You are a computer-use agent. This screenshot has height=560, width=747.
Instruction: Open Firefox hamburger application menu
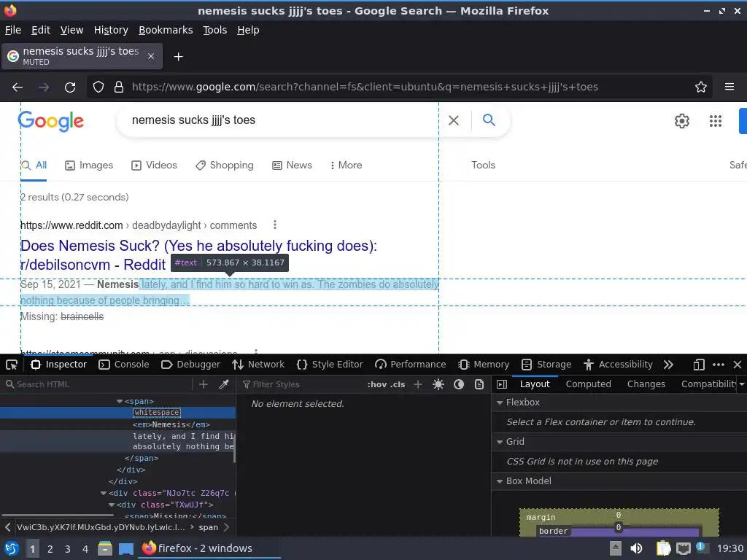point(729,87)
